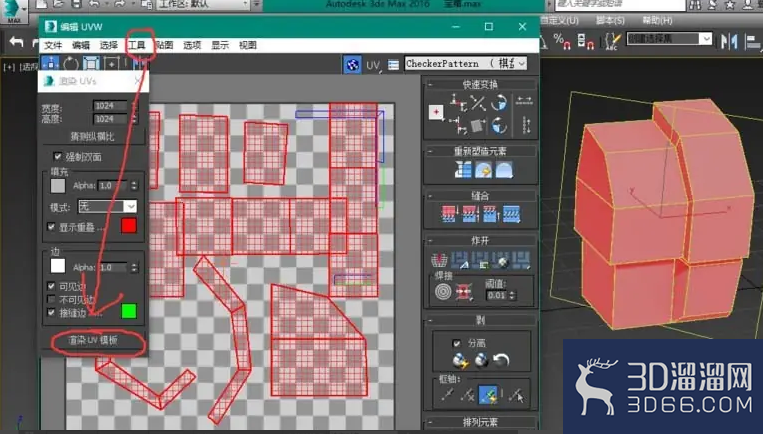763x434 pixels.
Task: Collapse the 重新塑造元素 rollout
Action: pyautogui.click(x=431, y=151)
